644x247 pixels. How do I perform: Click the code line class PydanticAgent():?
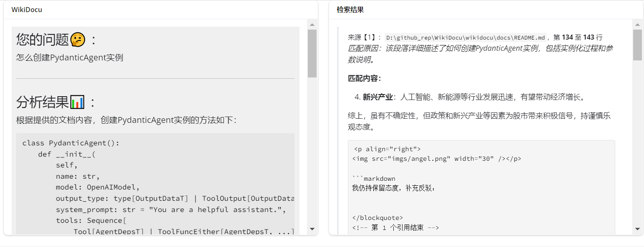pyautogui.click(x=71, y=143)
